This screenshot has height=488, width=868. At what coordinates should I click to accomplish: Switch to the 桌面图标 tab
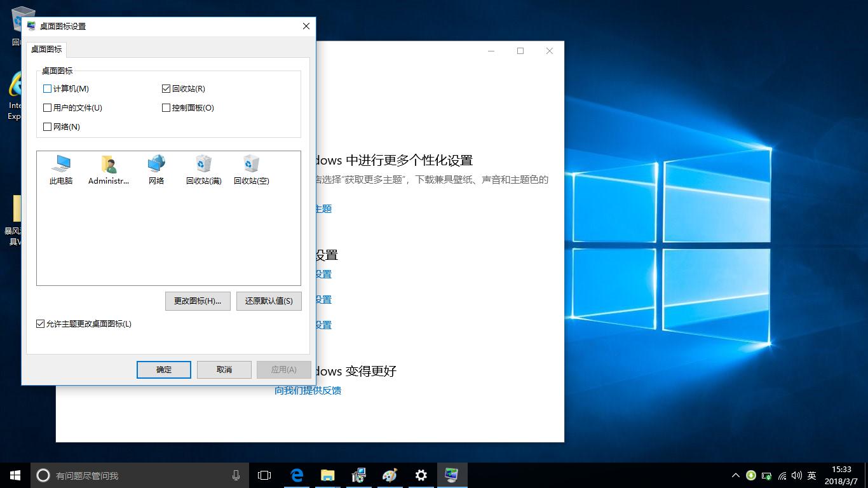pyautogui.click(x=45, y=49)
